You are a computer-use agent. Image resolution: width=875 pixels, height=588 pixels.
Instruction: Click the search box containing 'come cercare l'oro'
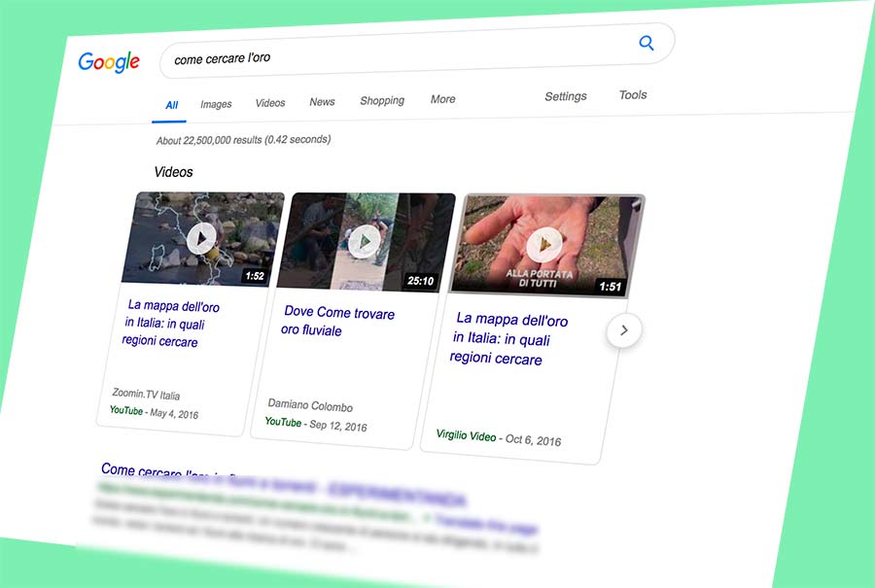pos(417,52)
